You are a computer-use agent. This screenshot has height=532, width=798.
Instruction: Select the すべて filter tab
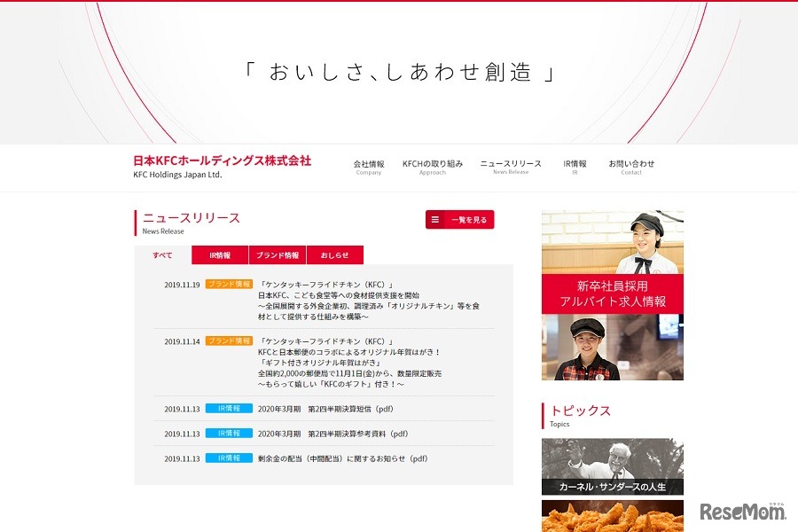tap(162, 254)
